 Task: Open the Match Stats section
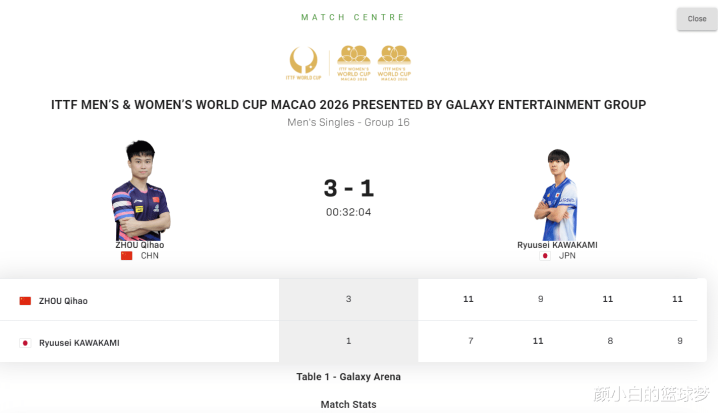[348, 404]
